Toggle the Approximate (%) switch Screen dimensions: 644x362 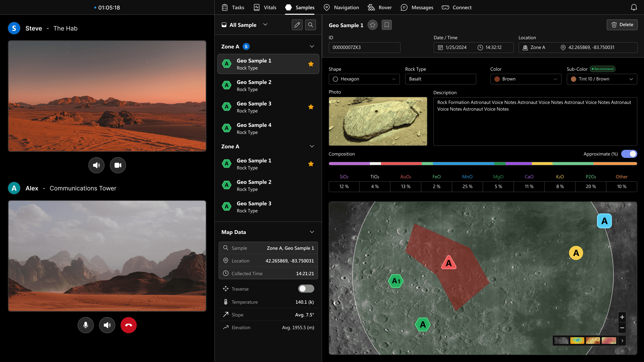(x=629, y=154)
